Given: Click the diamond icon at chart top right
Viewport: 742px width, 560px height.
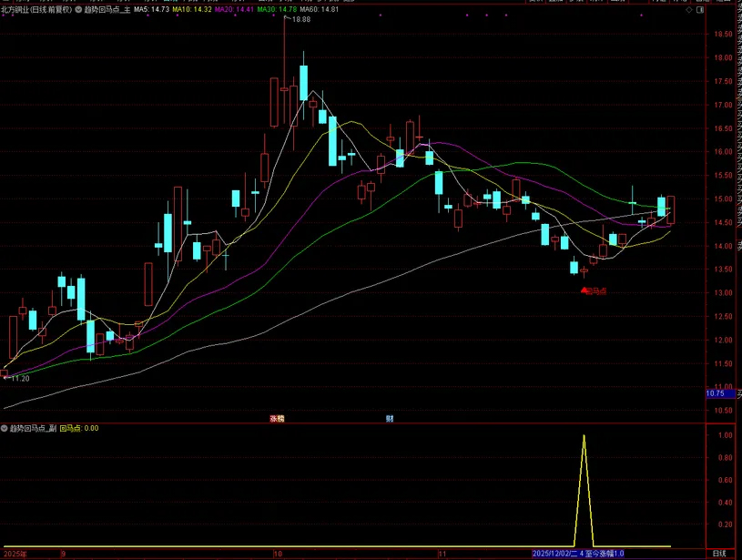Looking at the screenshot, I should point(687,10).
